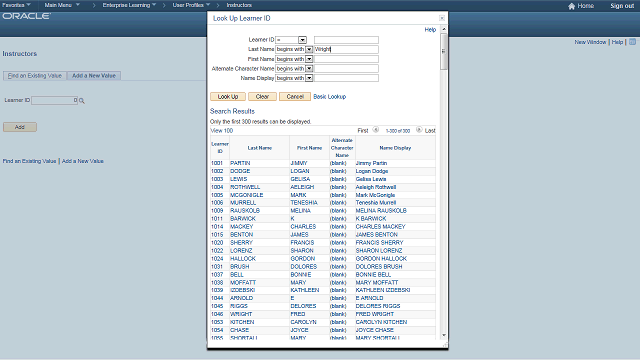
Task: Select first name TENESHIA
Action: [304, 203]
